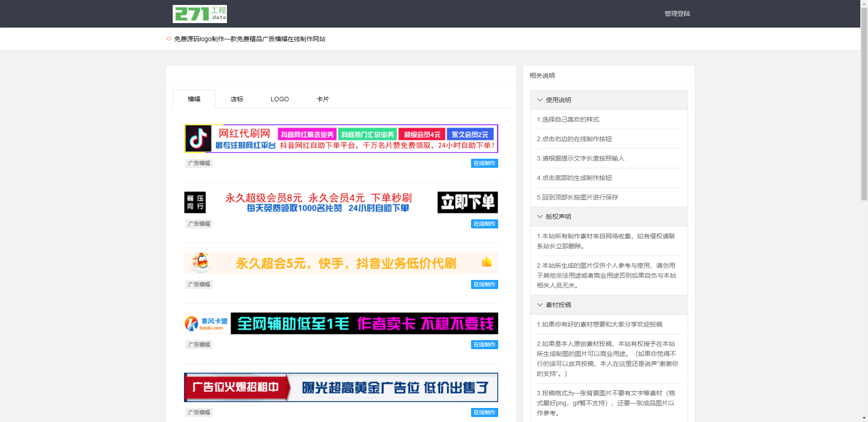Collapse the 版权声明 section chevron

540,217
